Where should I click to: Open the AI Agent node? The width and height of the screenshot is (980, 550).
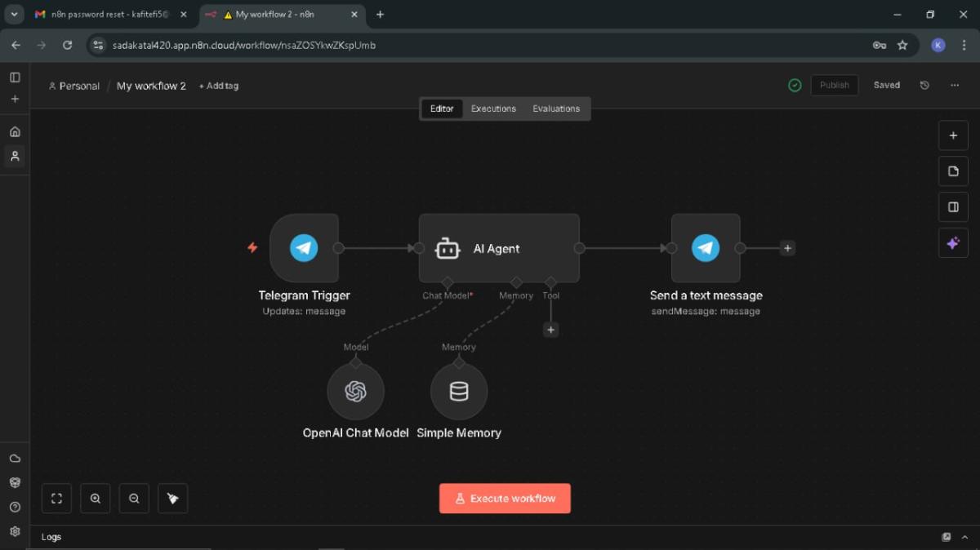pyautogui.click(x=498, y=249)
